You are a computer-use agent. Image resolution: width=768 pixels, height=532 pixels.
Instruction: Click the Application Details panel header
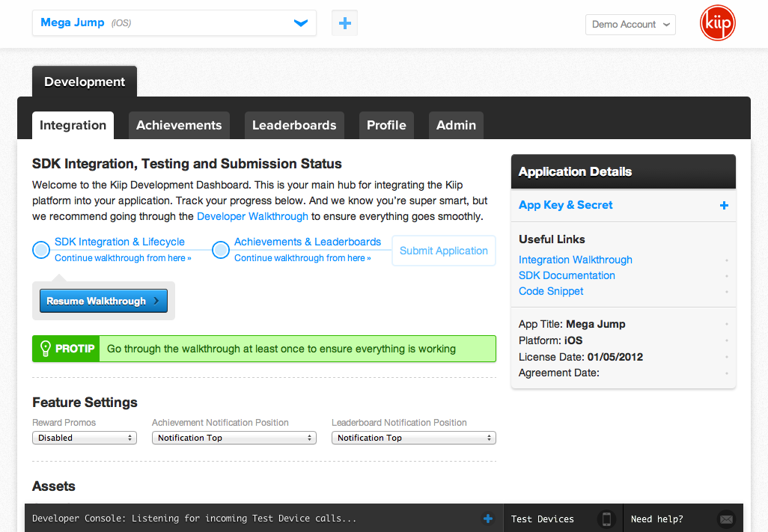click(x=624, y=172)
